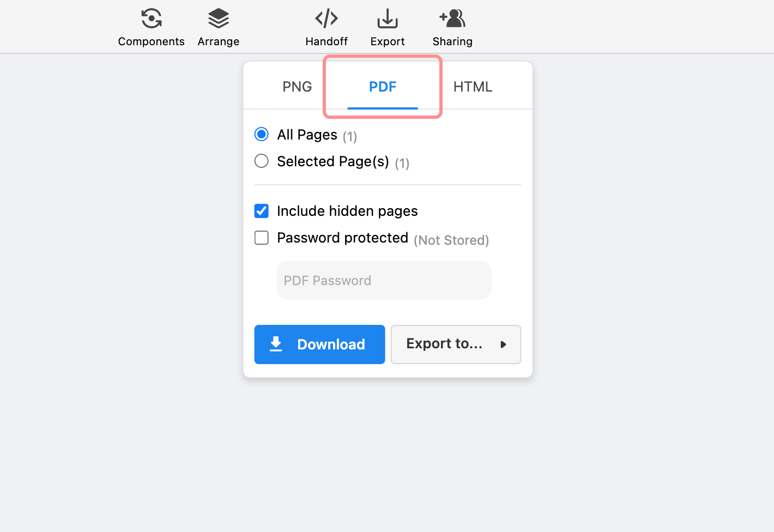Image resolution: width=774 pixels, height=532 pixels.
Task: Choose Selected Page(s) export option
Action: (x=261, y=161)
